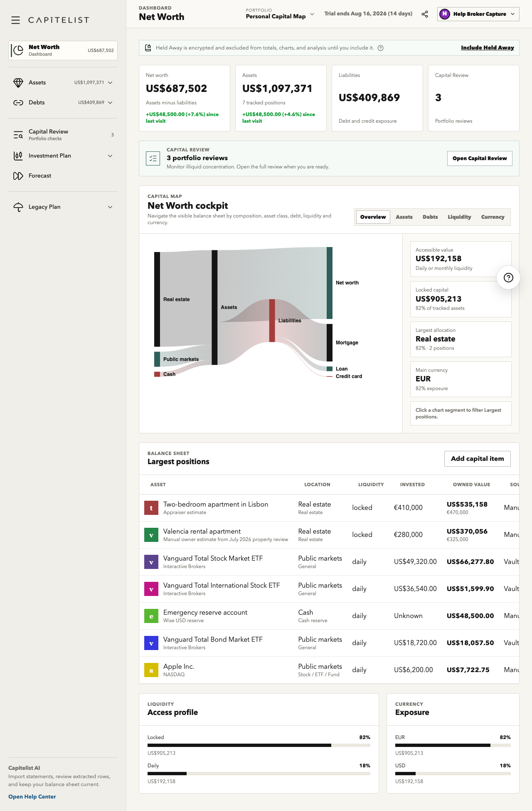Click the Debts link icon in sidebar
This screenshot has height=811, width=532.
pyautogui.click(x=18, y=103)
